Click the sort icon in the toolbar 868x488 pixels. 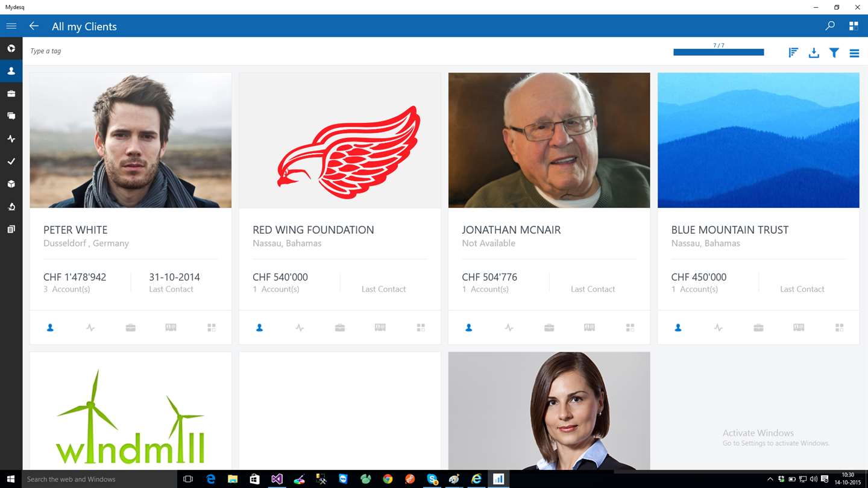(x=793, y=53)
